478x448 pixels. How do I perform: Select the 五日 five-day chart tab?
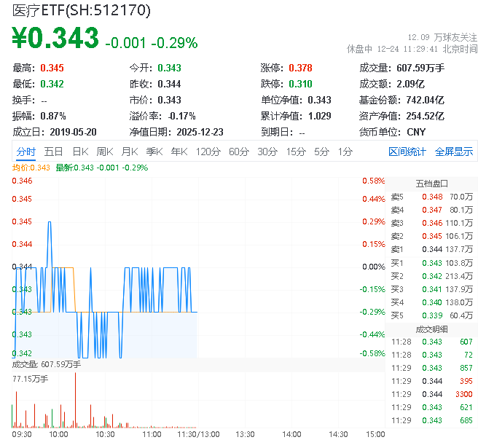click(53, 152)
